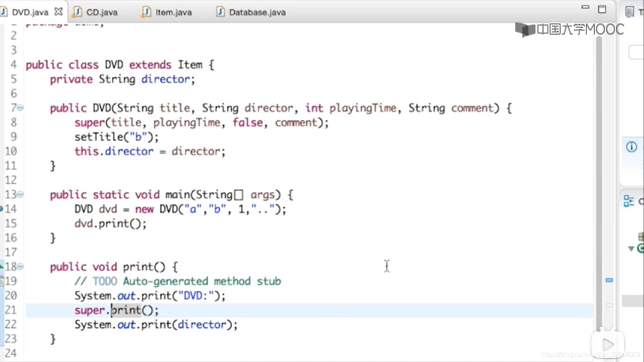Screen dimensions: 644x362
Task: Click the task marker beside line 19
Action: 2,281
